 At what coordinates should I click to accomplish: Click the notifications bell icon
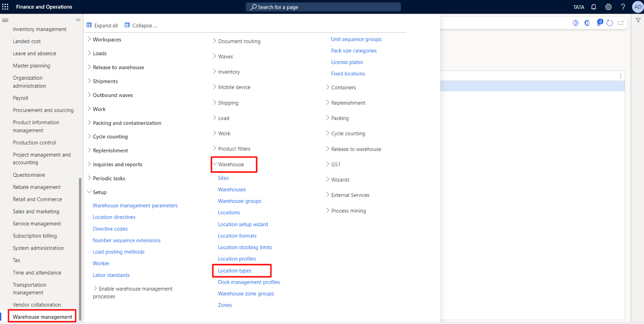point(594,7)
